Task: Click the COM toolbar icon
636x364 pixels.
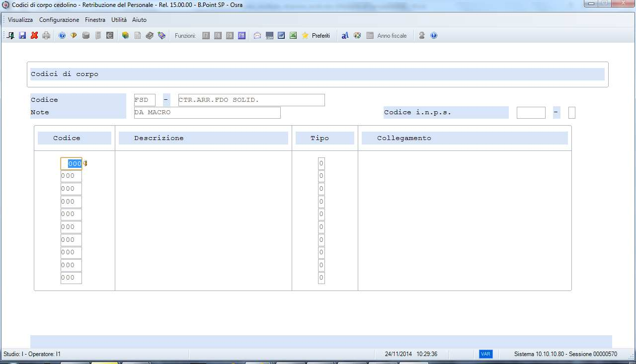Action: [x=269, y=36]
